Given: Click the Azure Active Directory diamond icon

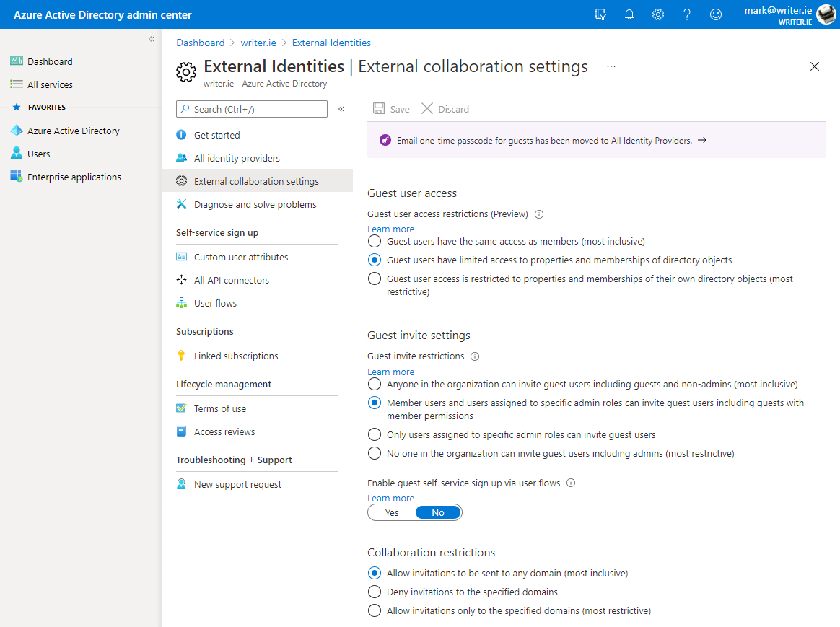Looking at the screenshot, I should (x=17, y=131).
